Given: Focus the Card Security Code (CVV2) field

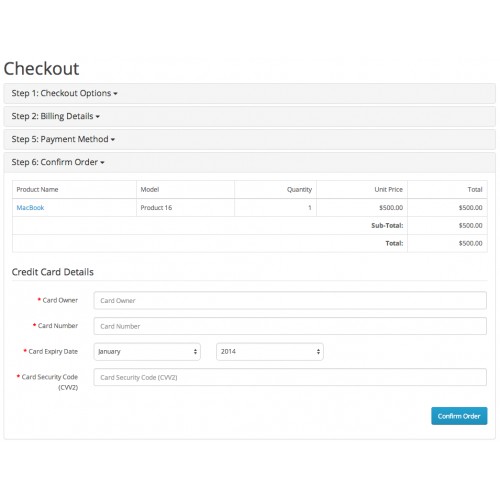Looking at the screenshot, I should pos(290,377).
